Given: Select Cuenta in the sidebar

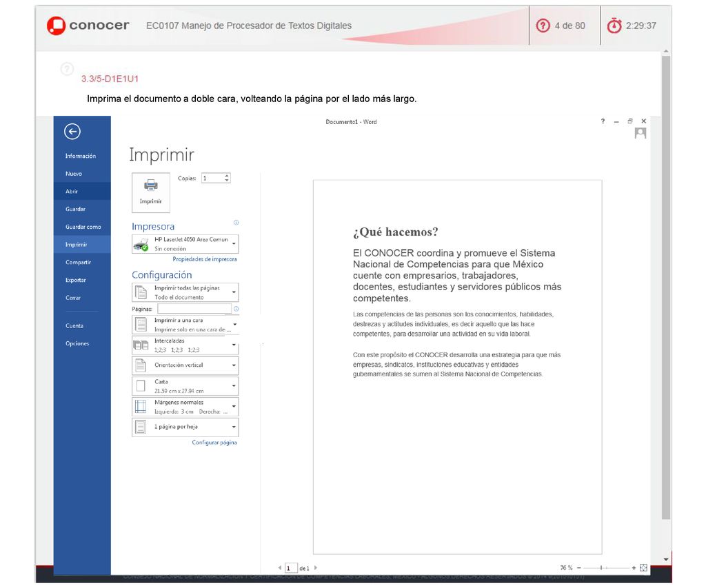Looking at the screenshot, I should [82, 325].
